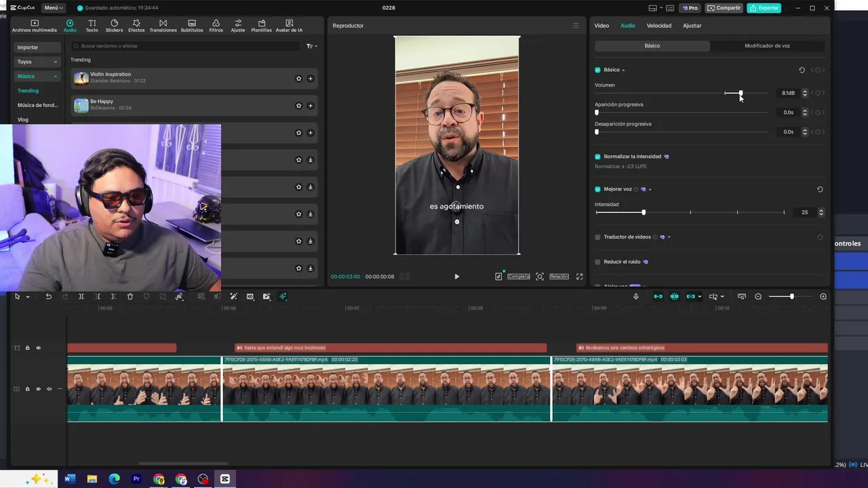Viewport: 868px width, 488px height.
Task: Open the Menú dropdown
Action: (54, 8)
